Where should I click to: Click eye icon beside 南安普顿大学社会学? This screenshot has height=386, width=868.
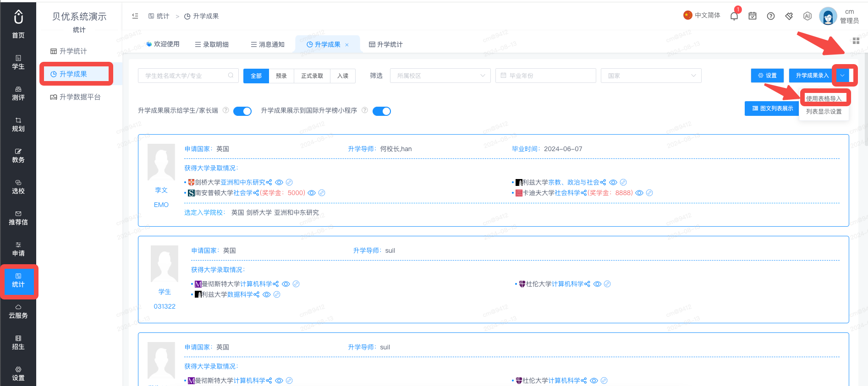pyautogui.click(x=312, y=193)
